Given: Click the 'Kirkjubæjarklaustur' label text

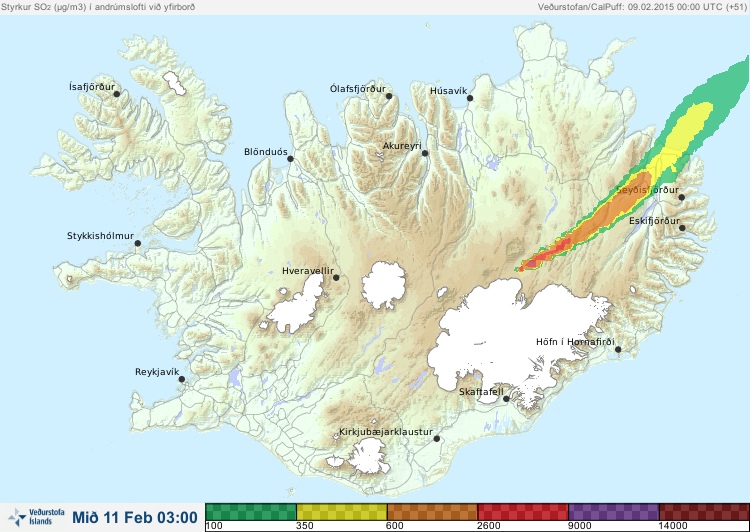Looking at the screenshot, I should 386,432.
